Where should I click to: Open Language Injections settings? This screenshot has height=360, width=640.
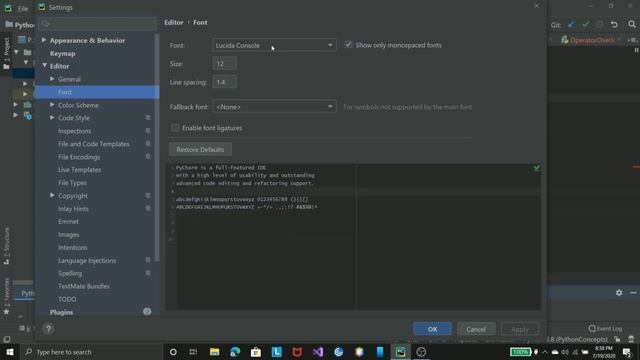[87, 260]
